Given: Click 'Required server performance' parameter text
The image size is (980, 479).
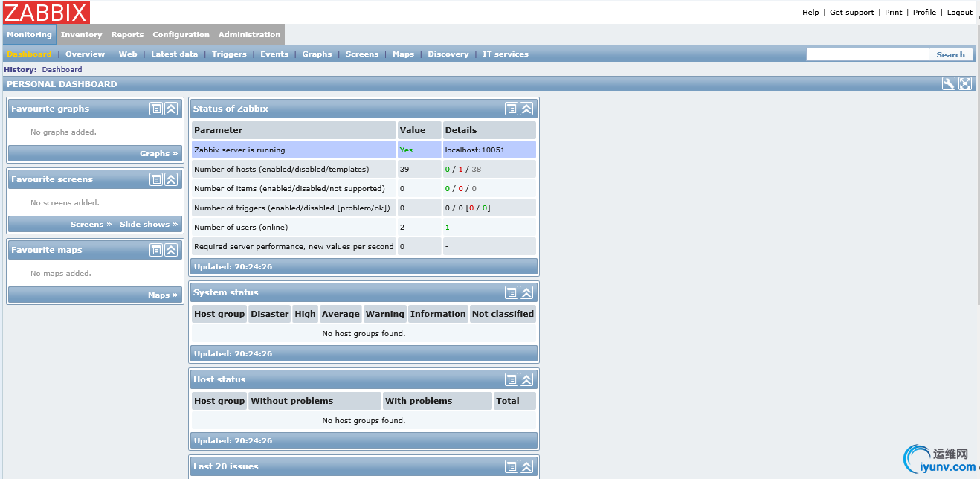Looking at the screenshot, I should click(x=294, y=246).
